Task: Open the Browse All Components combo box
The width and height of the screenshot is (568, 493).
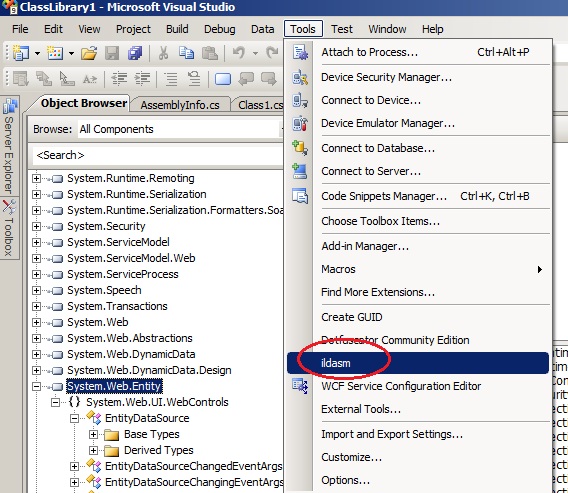Action: [180, 129]
